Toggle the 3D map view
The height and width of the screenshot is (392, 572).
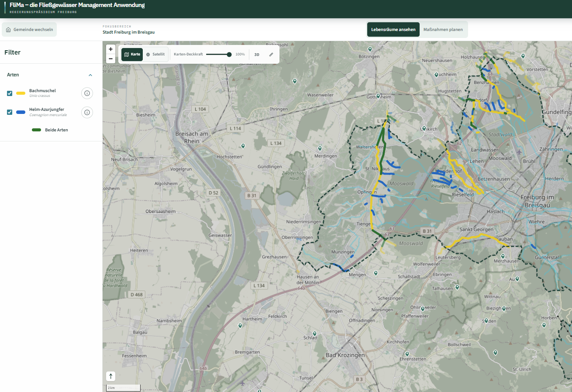coord(257,55)
